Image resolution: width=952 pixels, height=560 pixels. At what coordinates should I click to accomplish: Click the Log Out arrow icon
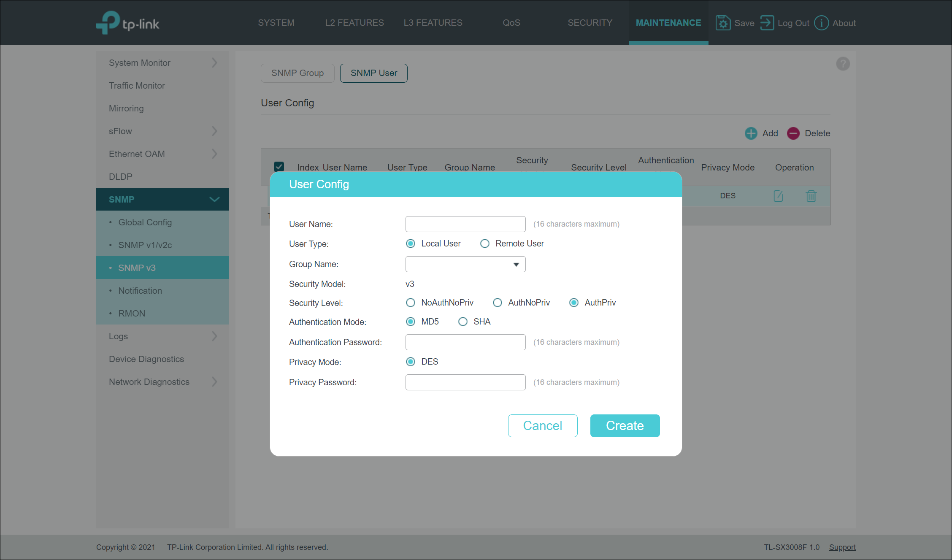(x=767, y=23)
